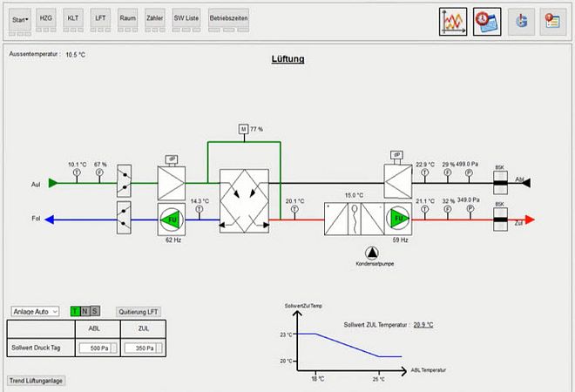
Task: Click the 62 Hz exhaust fan FU symbol
Action: point(169,217)
